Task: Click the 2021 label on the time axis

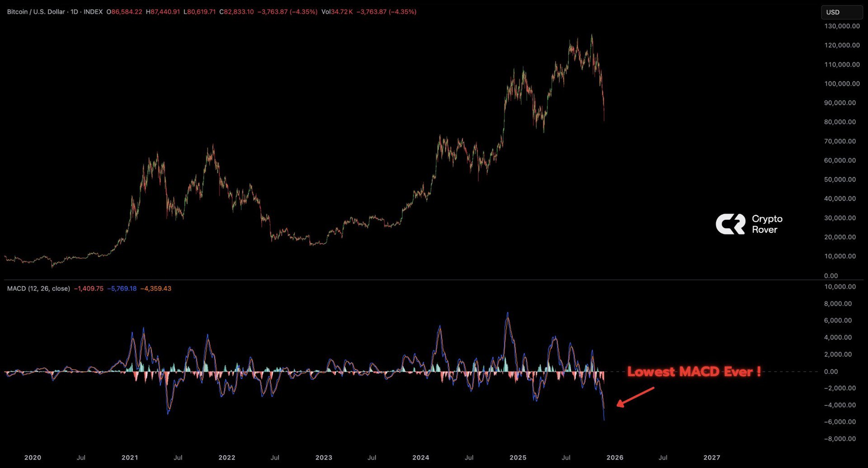Action: click(130, 458)
